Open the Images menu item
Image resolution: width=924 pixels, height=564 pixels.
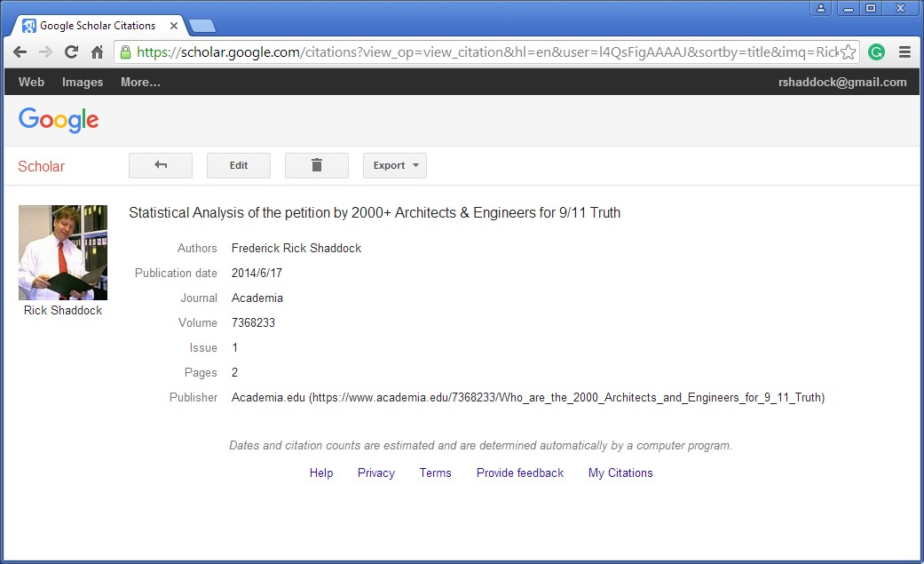click(83, 82)
